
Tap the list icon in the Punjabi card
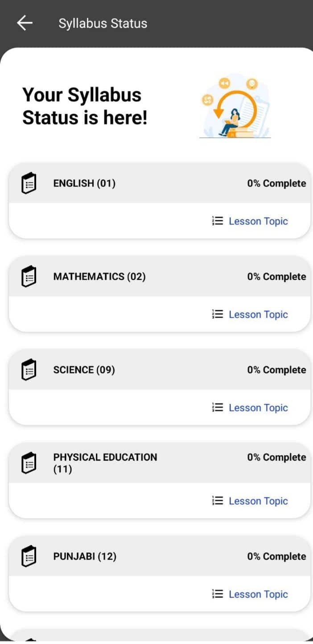[x=217, y=594]
